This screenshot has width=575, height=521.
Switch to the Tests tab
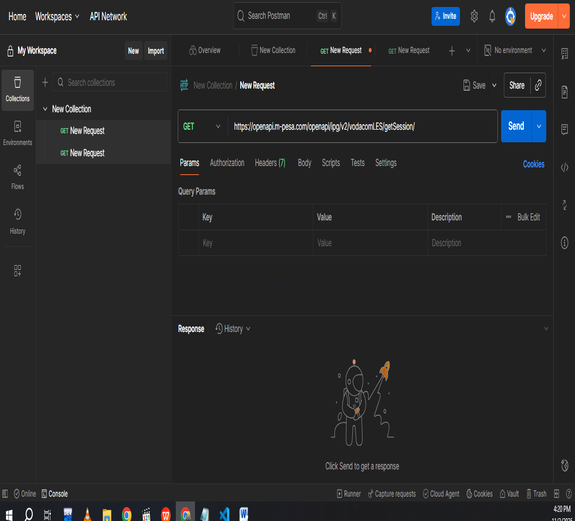pyautogui.click(x=358, y=163)
